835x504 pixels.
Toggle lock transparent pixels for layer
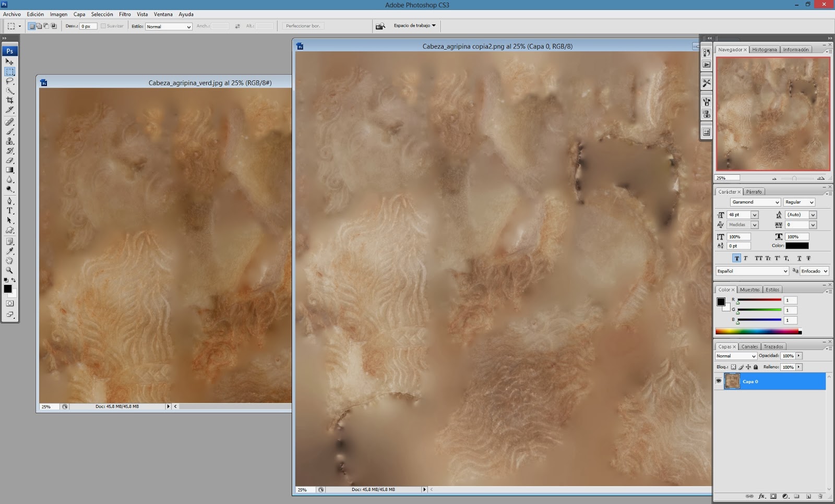tap(733, 367)
